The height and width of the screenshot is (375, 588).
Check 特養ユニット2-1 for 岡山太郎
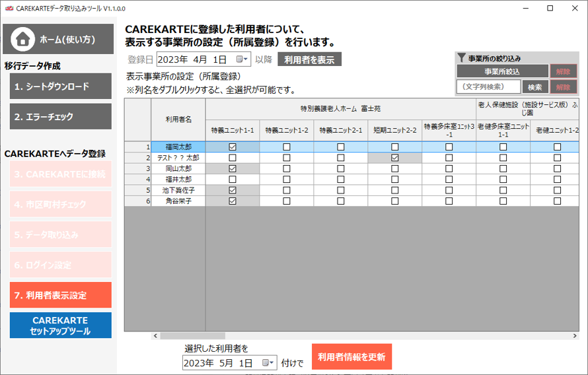(x=340, y=168)
